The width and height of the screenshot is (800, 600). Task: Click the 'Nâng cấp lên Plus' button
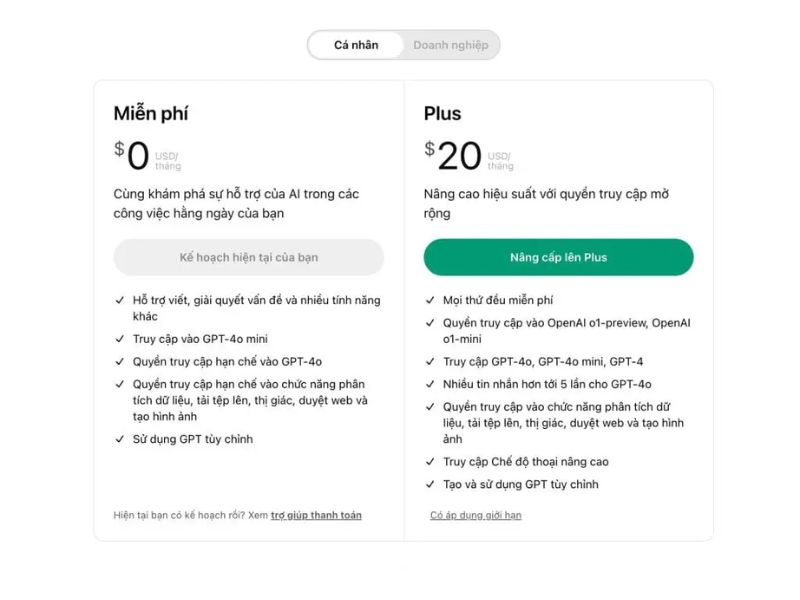coord(559,257)
